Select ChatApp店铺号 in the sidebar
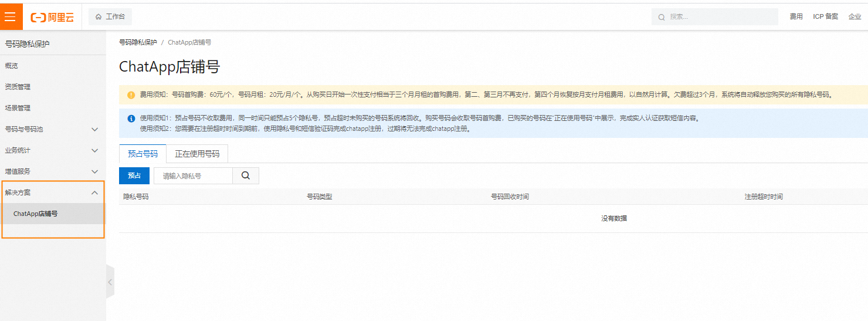 53,214
